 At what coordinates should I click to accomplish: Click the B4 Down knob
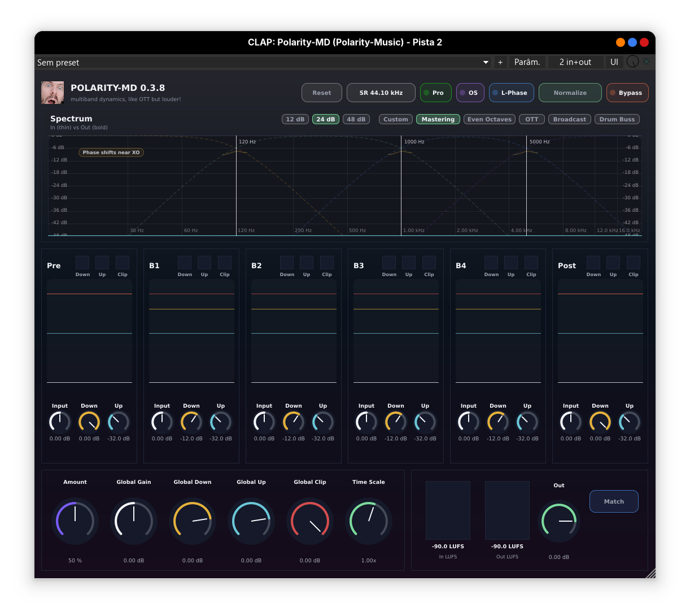[498, 422]
